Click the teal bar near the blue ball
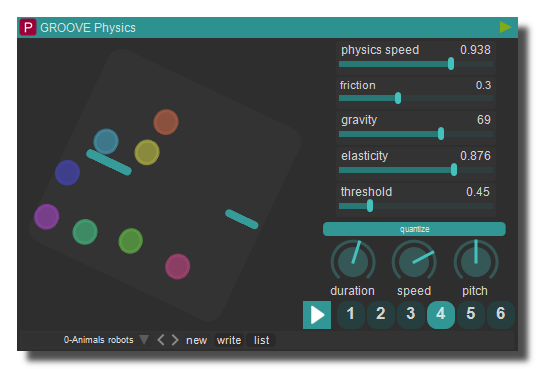The width and height of the screenshot is (536, 369). pyautogui.click(x=109, y=162)
